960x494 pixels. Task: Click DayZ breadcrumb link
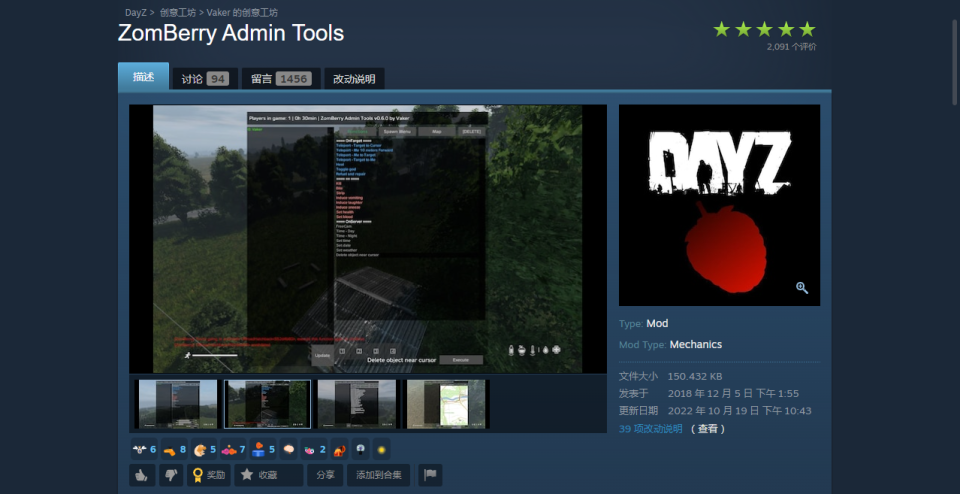pos(136,13)
